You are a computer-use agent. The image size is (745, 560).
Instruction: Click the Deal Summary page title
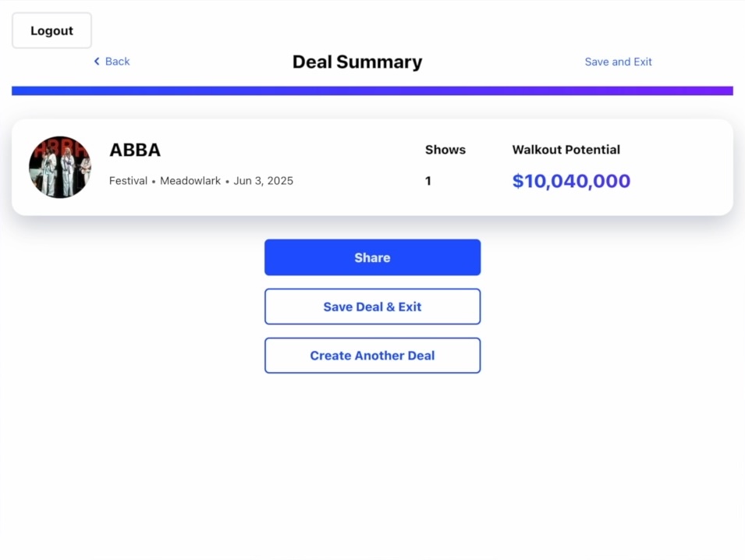click(x=357, y=62)
